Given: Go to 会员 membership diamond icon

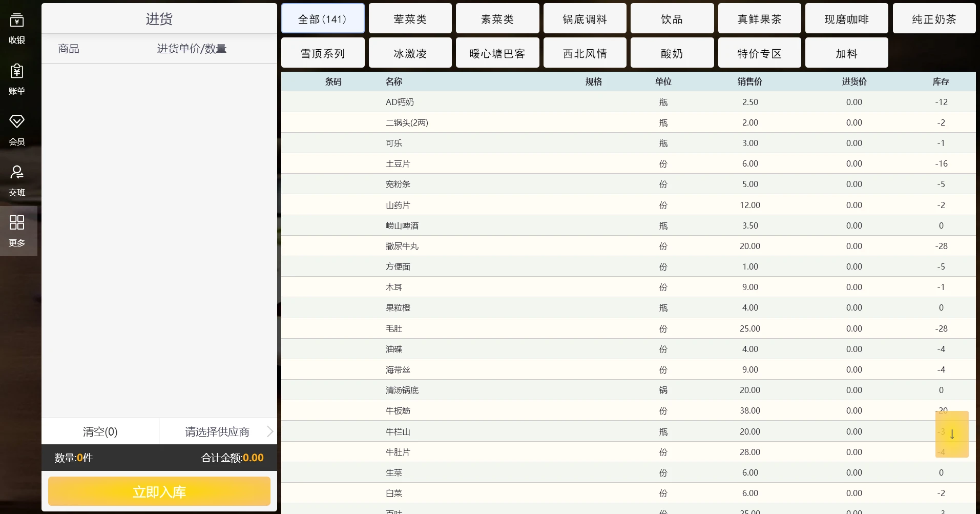Looking at the screenshot, I should coord(17,129).
